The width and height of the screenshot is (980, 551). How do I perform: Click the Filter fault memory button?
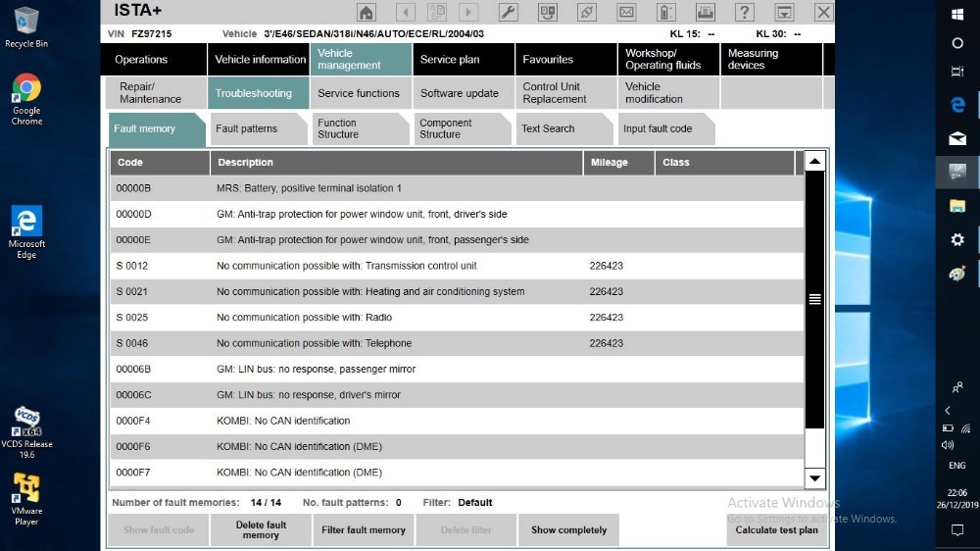(x=364, y=529)
